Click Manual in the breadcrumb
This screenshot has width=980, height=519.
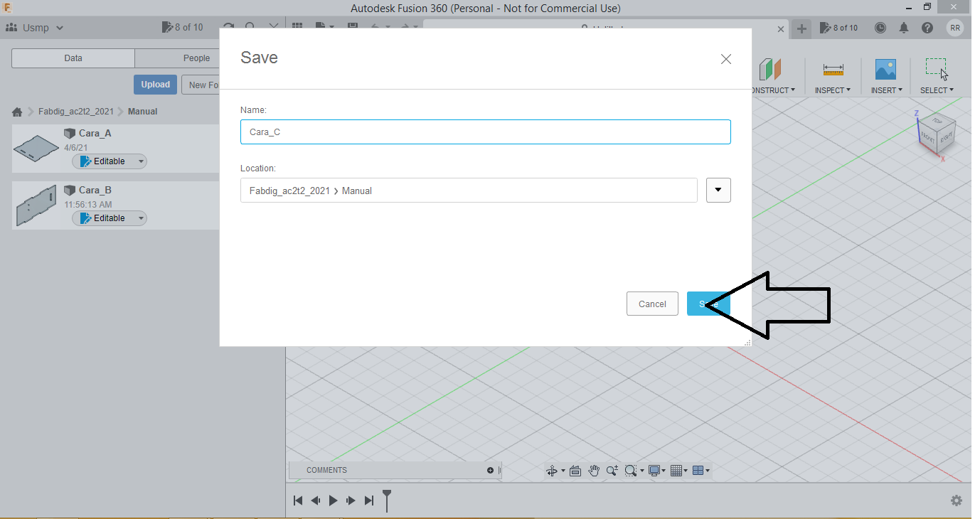click(143, 112)
